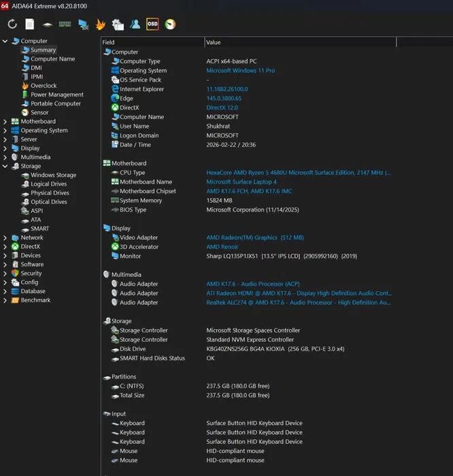Expand the Benchmark tree node
The width and height of the screenshot is (453, 476).
pos(5,301)
